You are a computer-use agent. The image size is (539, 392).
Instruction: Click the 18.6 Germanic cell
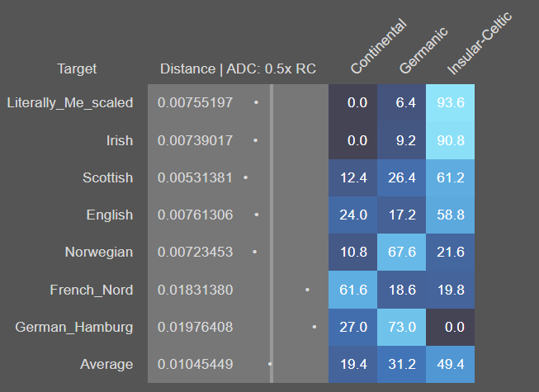point(401,290)
